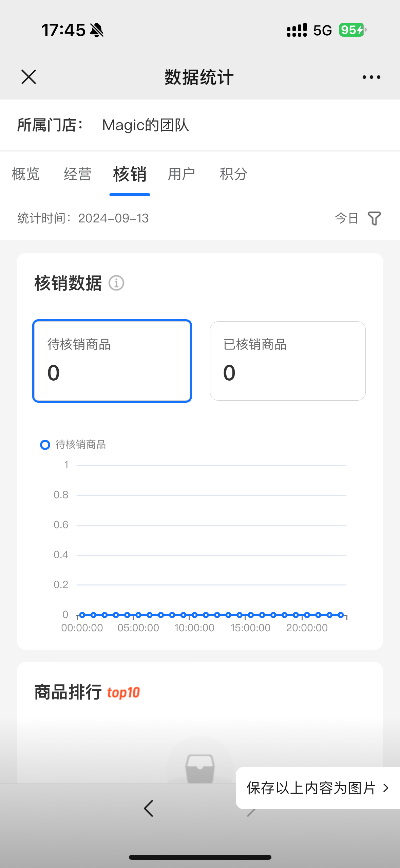Image resolution: width=400 pixels, height=868 pixels.
Task: Tap the funnel filter icon
Action: tap(374, 218)
